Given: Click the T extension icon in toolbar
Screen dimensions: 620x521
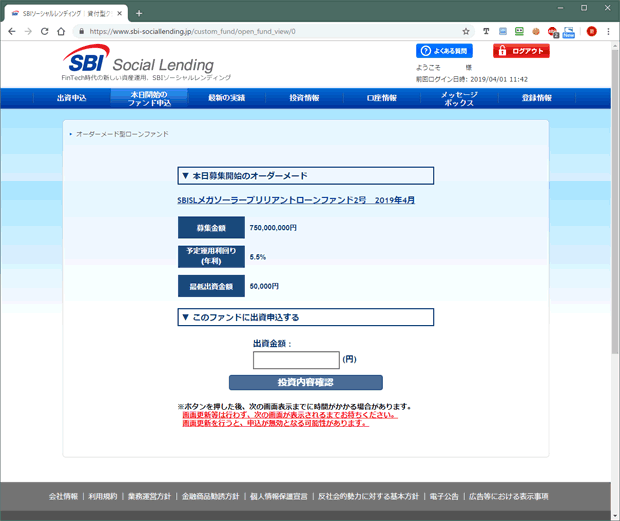Looking at the screenshot, I should pos(486,31).
